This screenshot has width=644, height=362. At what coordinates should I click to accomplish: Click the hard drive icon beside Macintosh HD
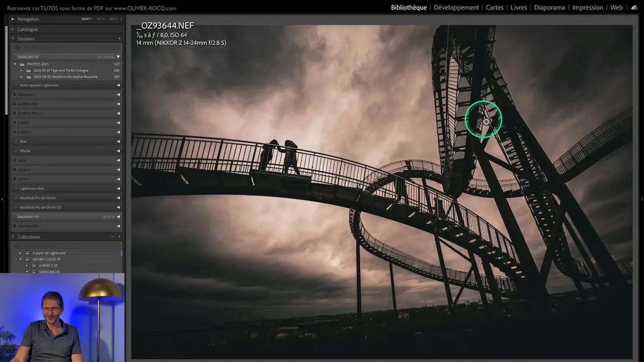(14, 217)
